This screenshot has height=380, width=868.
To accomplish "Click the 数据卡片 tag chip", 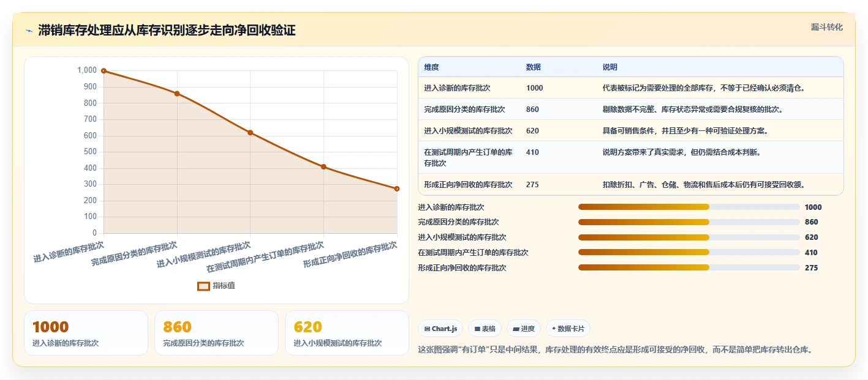I will 568,329.
